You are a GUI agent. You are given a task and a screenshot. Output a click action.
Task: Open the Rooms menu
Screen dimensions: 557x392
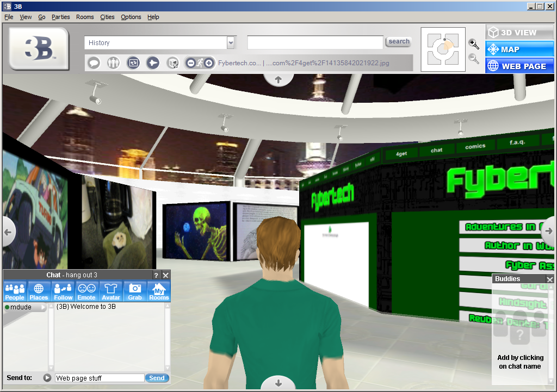tap(85, 17)
